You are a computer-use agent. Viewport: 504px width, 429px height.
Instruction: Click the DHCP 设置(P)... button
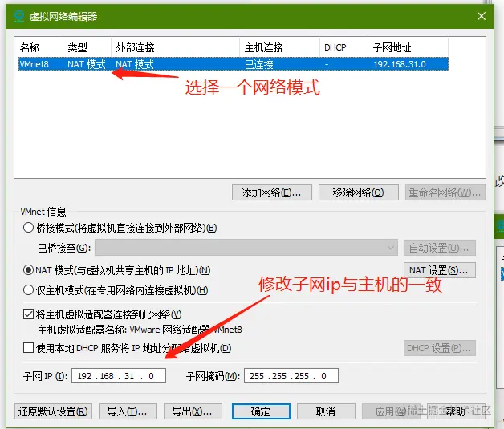coord(439,348)
